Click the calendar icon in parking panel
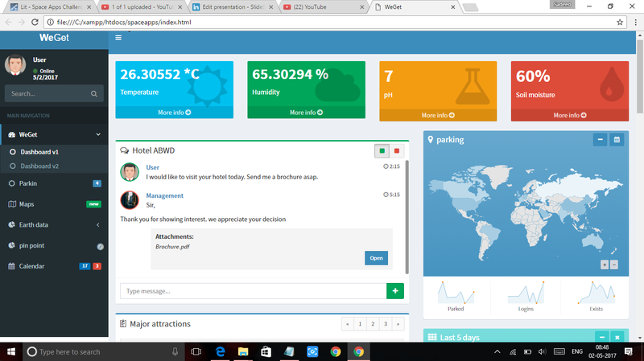 coord(617,140)
